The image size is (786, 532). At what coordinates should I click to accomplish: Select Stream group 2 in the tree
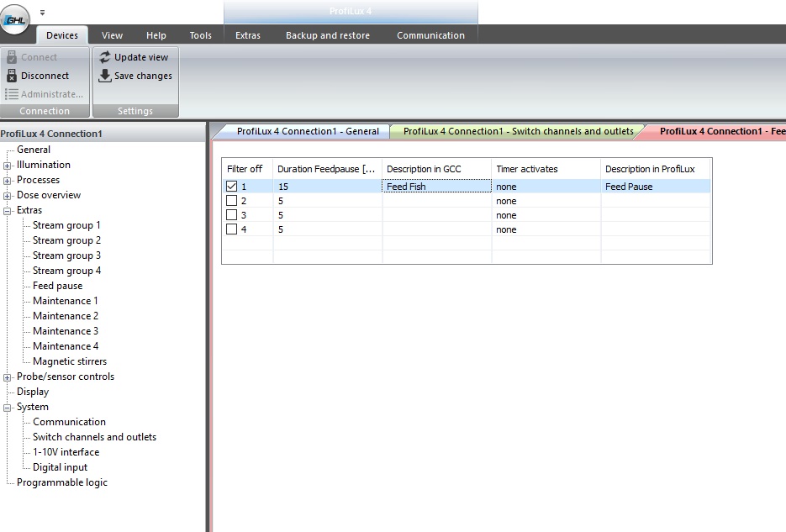point(66,240)
